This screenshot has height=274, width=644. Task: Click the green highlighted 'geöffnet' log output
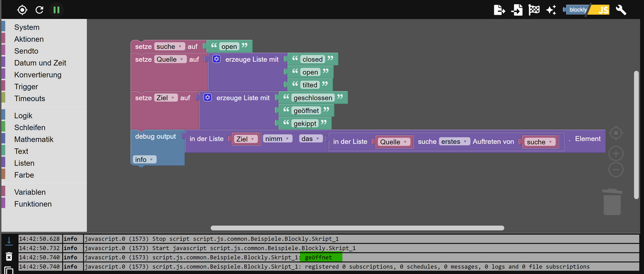(320, 257)
